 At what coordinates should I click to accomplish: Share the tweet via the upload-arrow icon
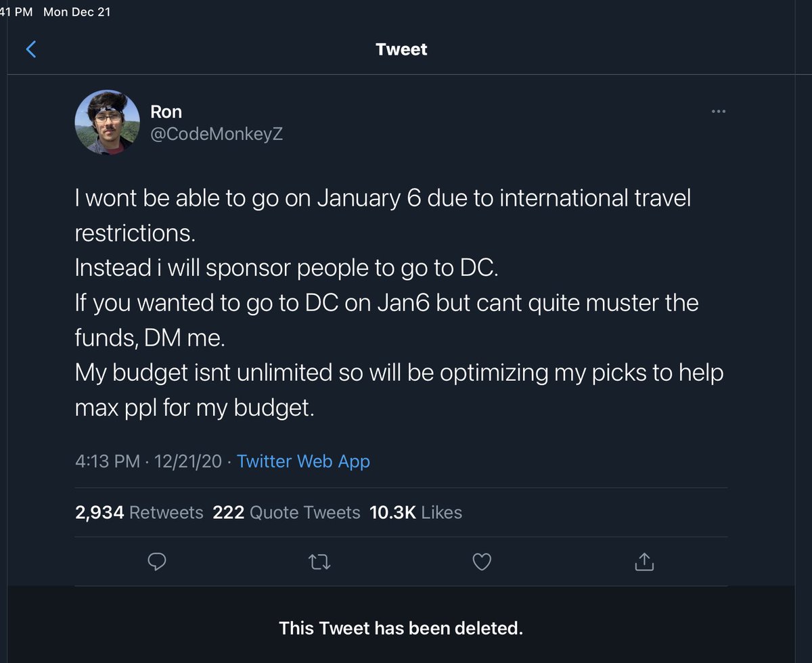pos(644,562)
